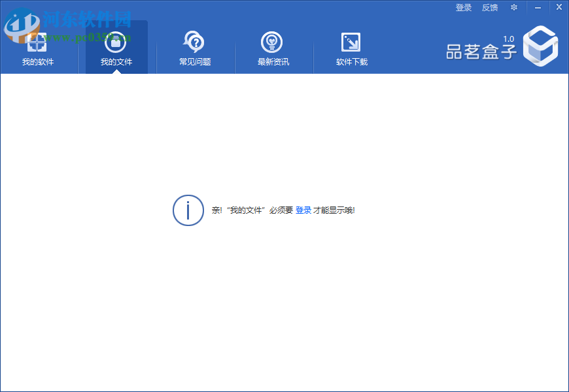
Task: Click the 我的文件 documents icon
Action: (x=116, y=42)
